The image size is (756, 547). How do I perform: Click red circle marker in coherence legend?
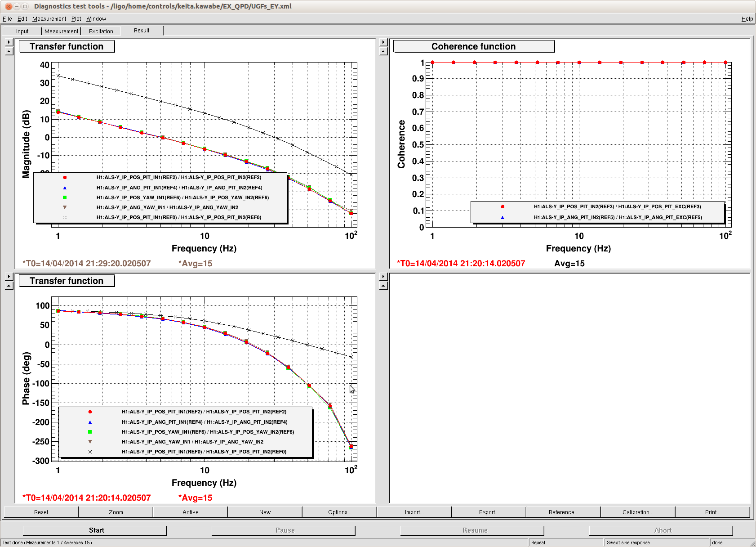click(x=503, y=206)
